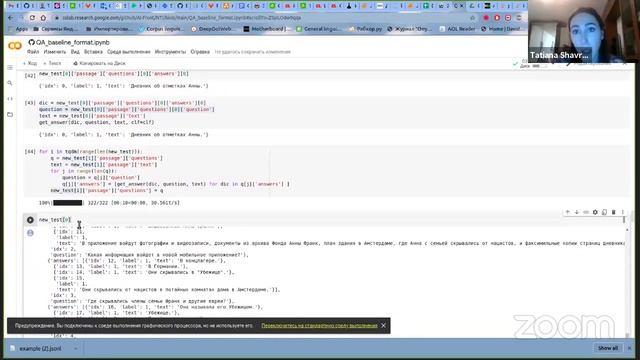Open Инструменты menu
Screen dimensions: 640x360
[x=170, y=52]
